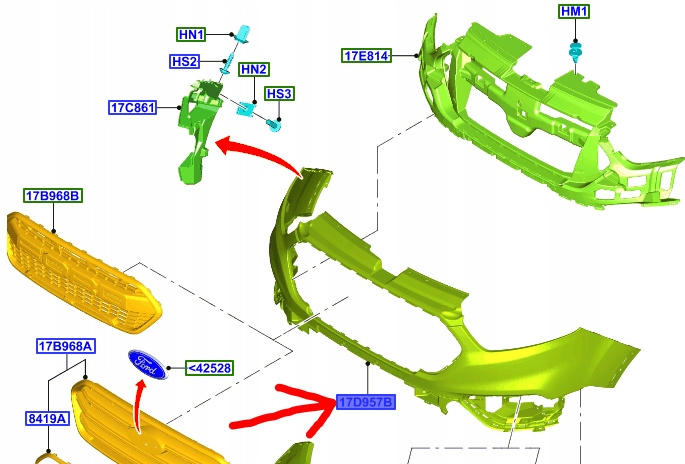The image size is (685, 464).
Task: Select the HN1 part label
Action: point(191,34)
